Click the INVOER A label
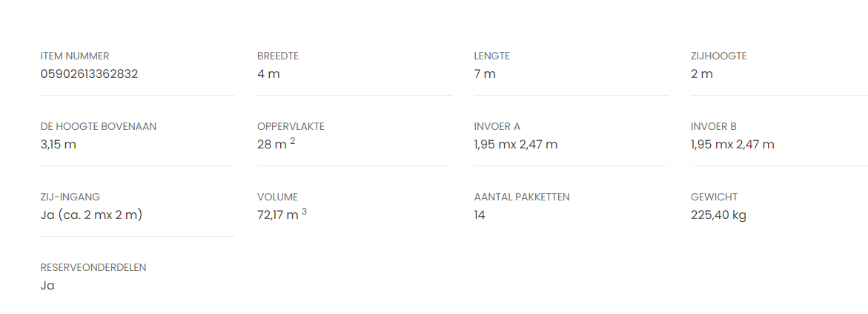This screenshot has height=314, width=868. click(497, 126)
